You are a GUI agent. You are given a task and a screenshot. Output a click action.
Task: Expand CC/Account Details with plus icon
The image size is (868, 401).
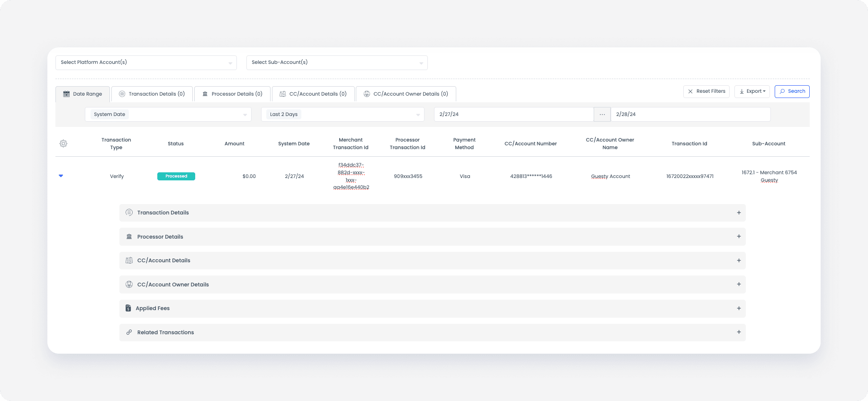(x=739, y=260)
